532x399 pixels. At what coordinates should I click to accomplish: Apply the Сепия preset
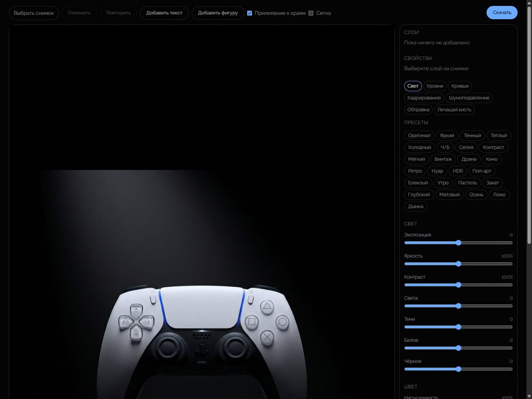pyautogui.click(x=466, y=147)
